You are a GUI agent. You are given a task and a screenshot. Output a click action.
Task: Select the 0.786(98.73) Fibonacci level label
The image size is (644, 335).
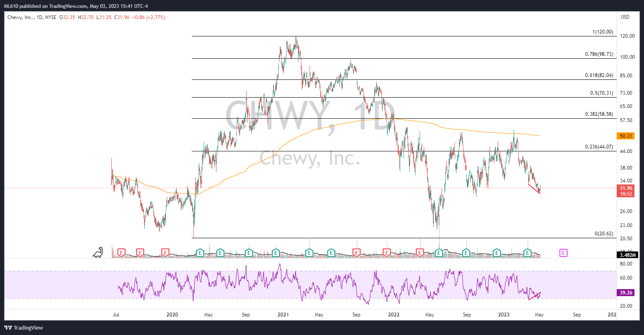(599, 54)
